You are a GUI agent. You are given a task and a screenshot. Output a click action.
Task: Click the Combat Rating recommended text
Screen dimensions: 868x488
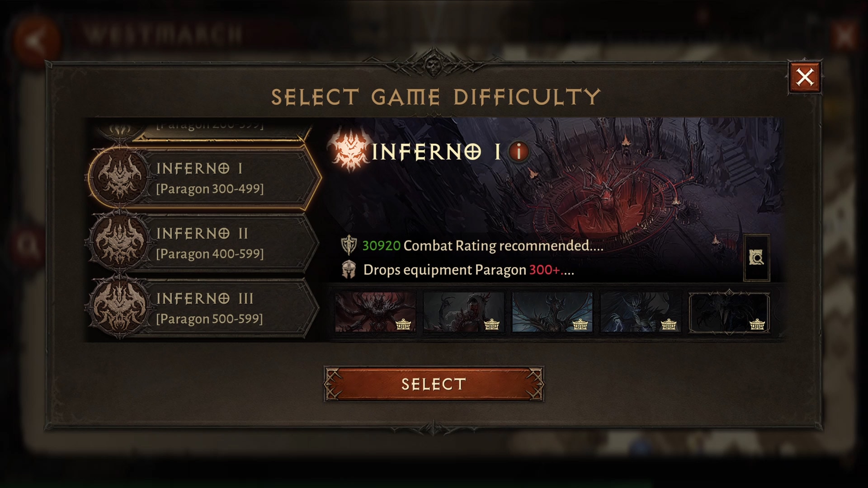pos(503,245)
